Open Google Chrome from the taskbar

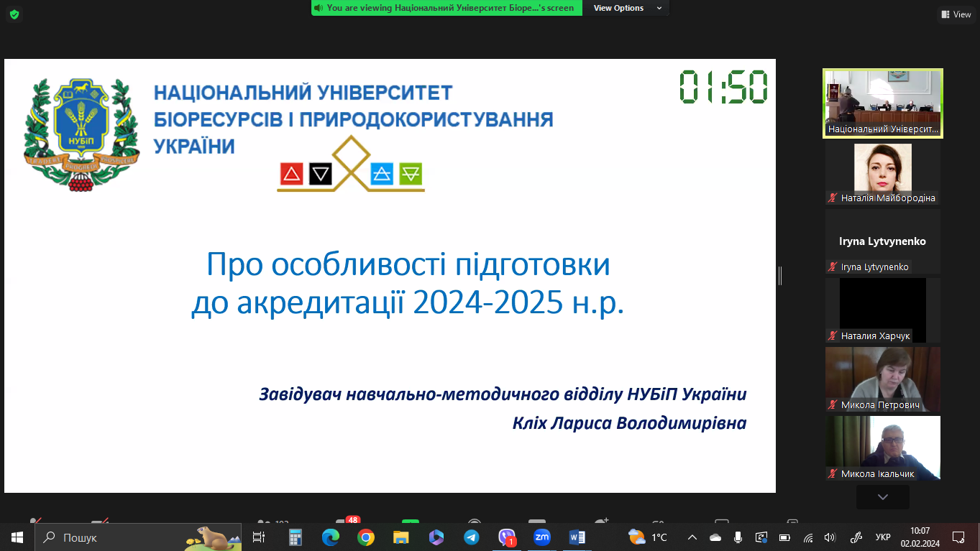[x=366, y=537]
